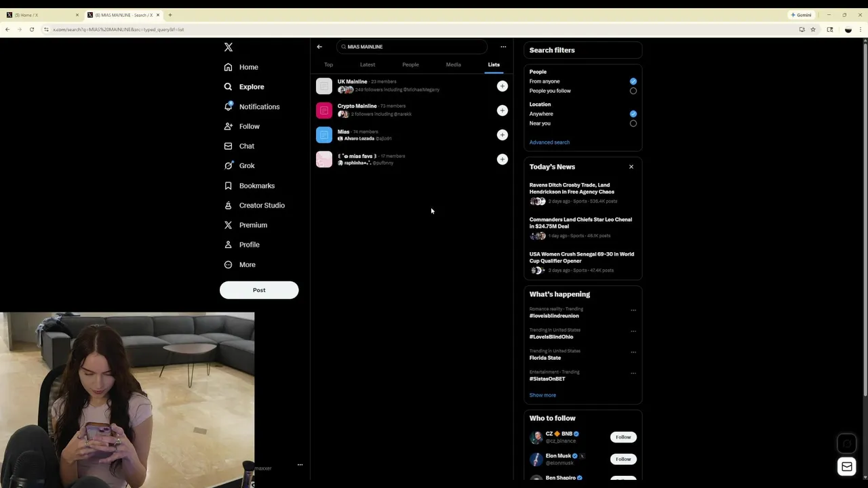Open Gemini in browser toolbar
Screen dimensions: 868x488
click(801, 15)
